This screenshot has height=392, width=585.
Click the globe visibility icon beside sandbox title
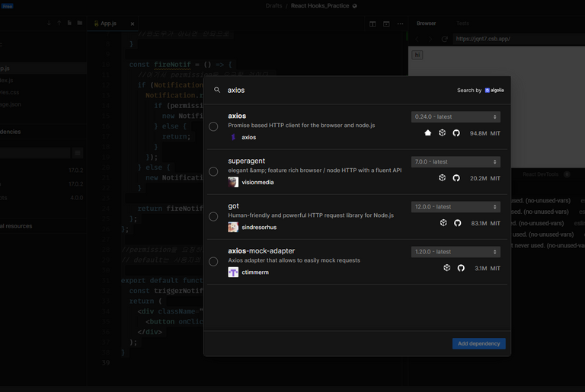[355, 6]
